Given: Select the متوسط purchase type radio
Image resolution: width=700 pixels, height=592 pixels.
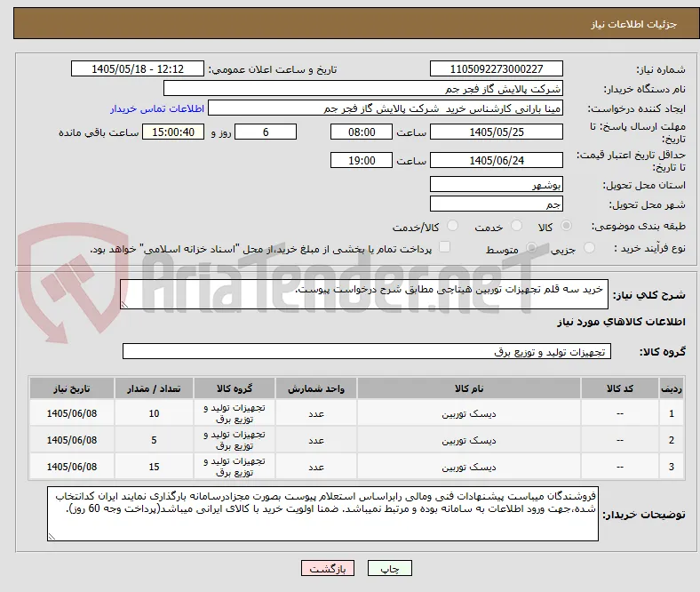Looking at the screenshot, I should click(x=531, y=247).
